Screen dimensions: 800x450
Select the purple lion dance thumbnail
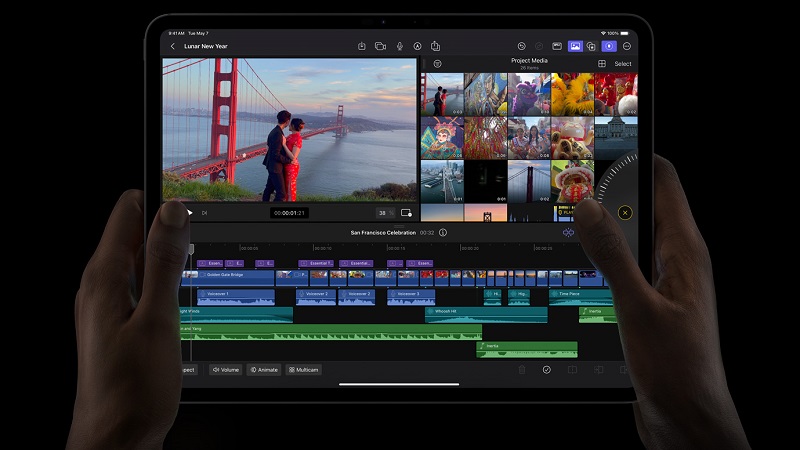point(529,94)
